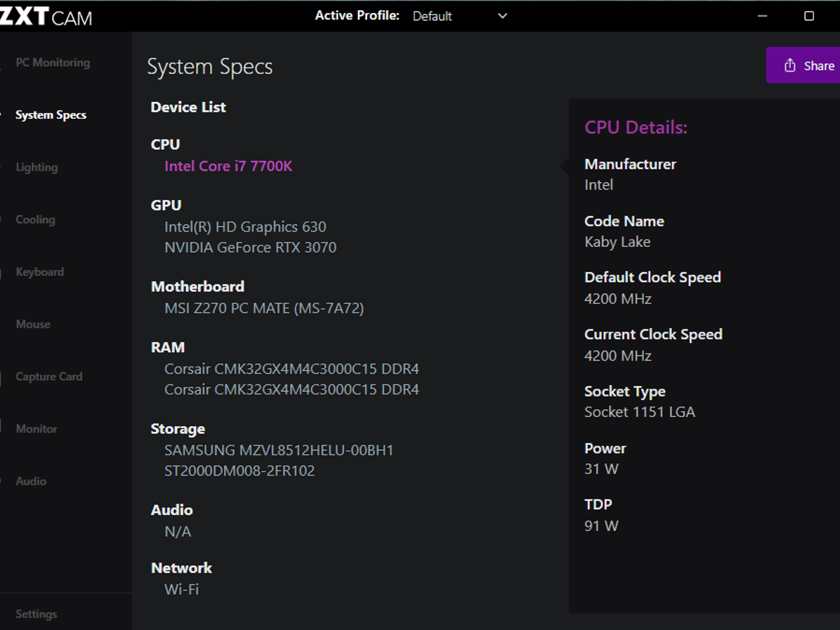Select NVIDIA GeForce RTX 3070 device

[250, 247]
